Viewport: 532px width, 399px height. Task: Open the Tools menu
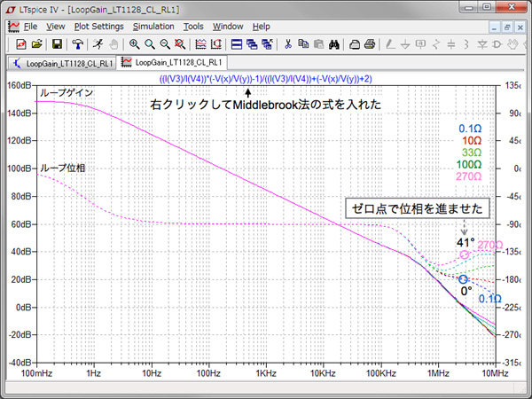point(193,27)
